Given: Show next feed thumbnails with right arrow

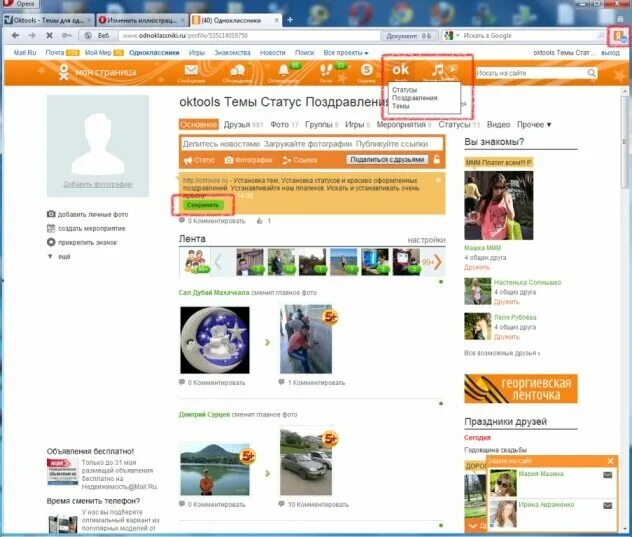Looking at the screenshot, I should 438,262.
